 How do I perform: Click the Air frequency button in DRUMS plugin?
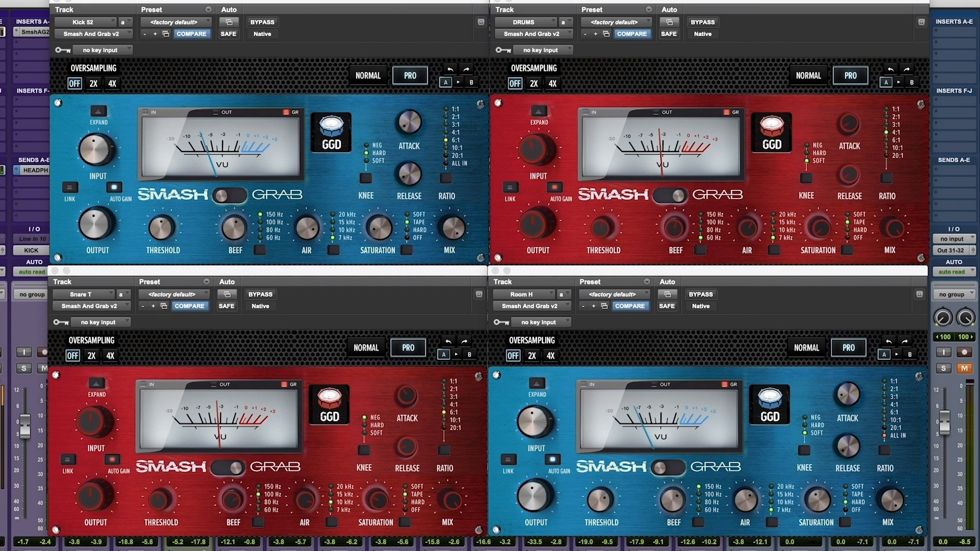coord(774,250)
